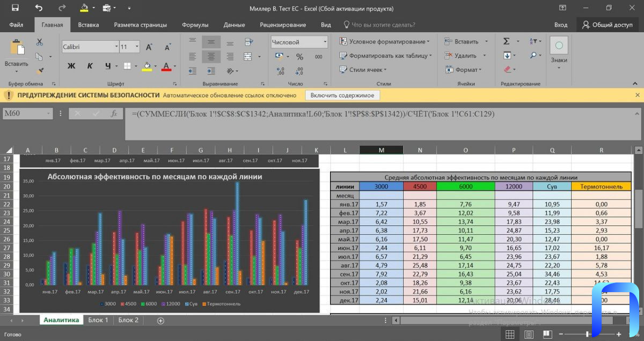Toggle top vertical alignment
644x341 pixels.
(x=193, y=41)
